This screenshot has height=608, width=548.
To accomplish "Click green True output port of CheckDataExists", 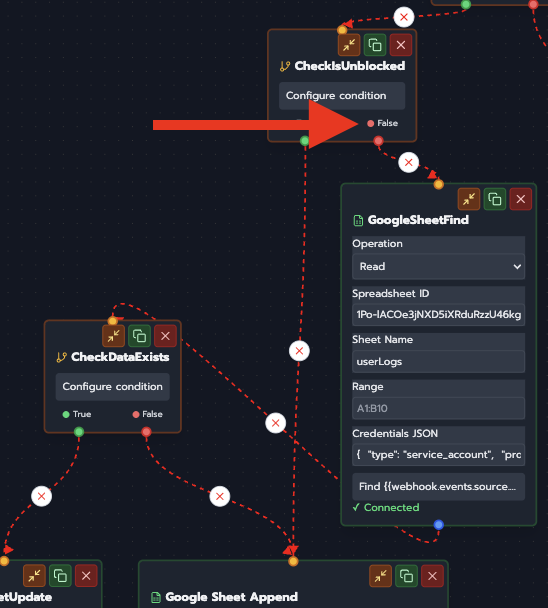I will [x=79, y=432].
